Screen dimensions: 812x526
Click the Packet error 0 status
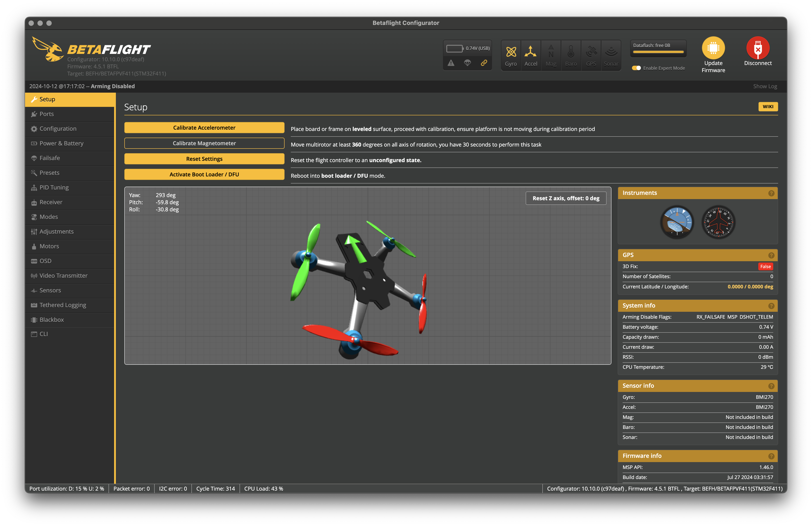point(131,489)
